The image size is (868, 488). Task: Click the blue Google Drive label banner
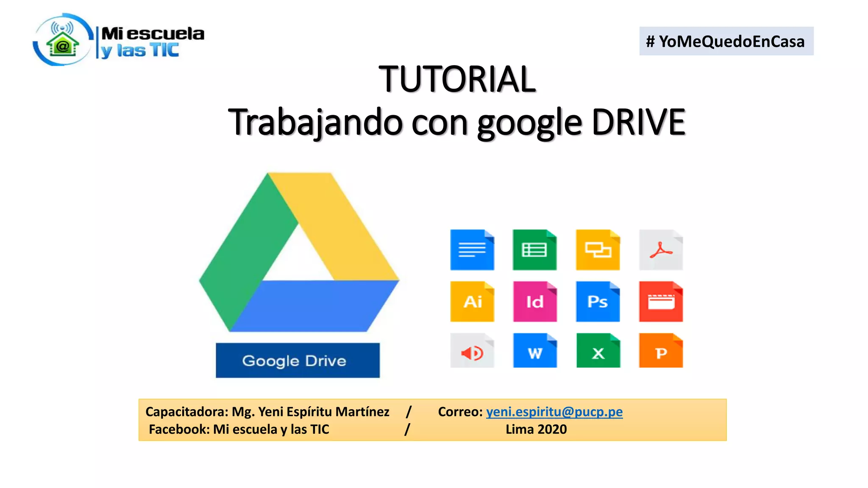(298, 360)
